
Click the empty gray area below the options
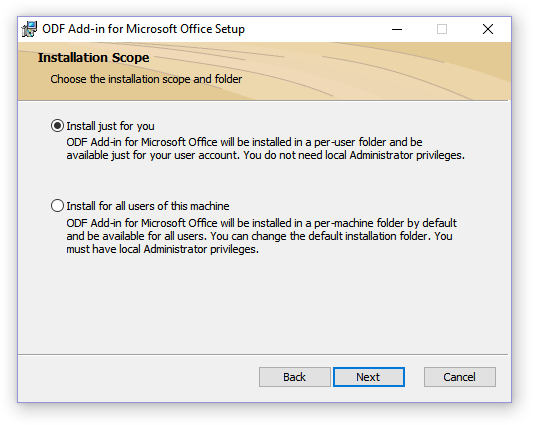263,303
